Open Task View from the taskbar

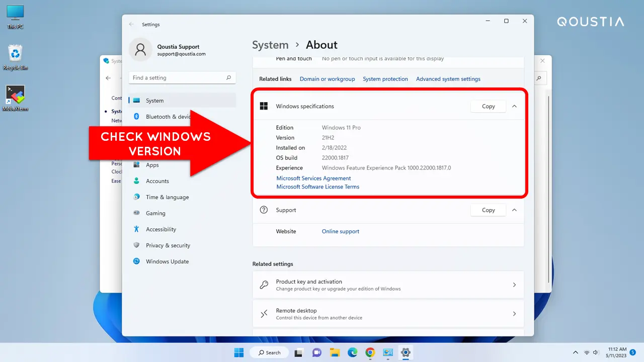click(x=298, y=352)
